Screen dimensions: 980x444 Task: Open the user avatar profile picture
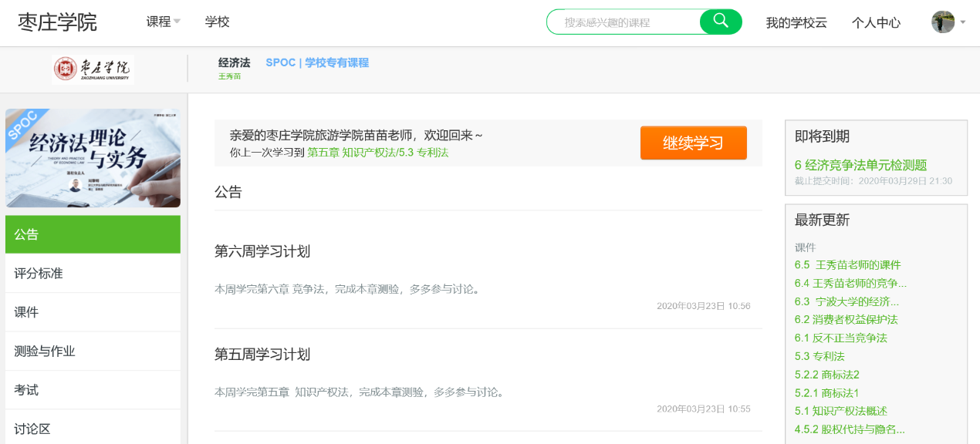(942, 22)
